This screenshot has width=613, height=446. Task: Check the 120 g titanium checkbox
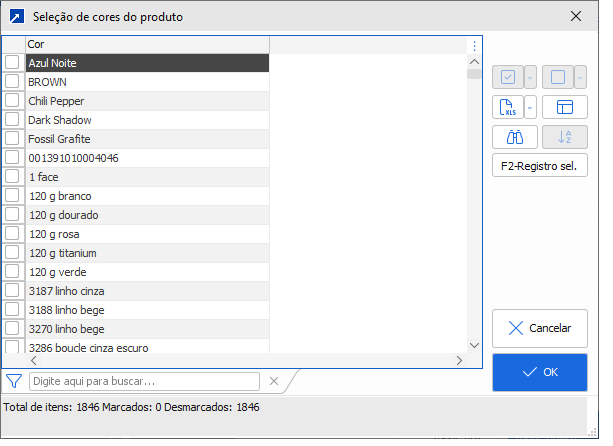point(12,253)
